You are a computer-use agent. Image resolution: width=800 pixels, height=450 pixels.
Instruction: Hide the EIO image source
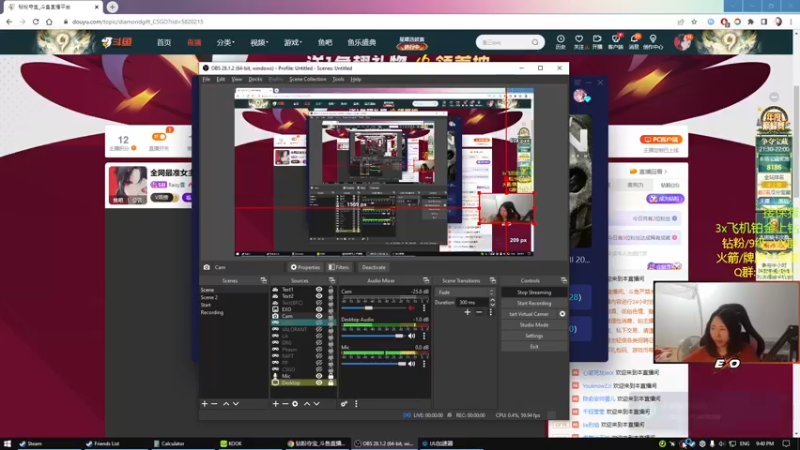pos(319,309)
